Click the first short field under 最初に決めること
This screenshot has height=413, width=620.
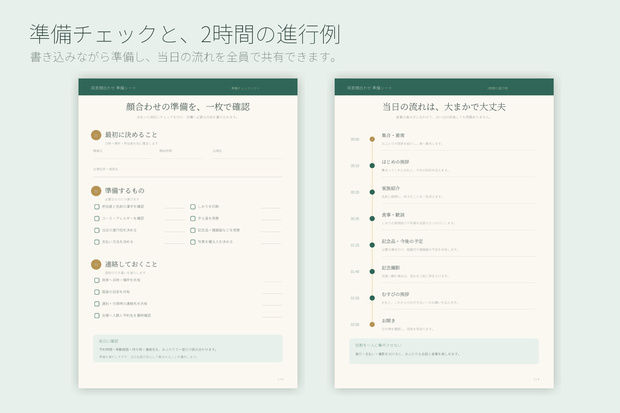point(122,154)
